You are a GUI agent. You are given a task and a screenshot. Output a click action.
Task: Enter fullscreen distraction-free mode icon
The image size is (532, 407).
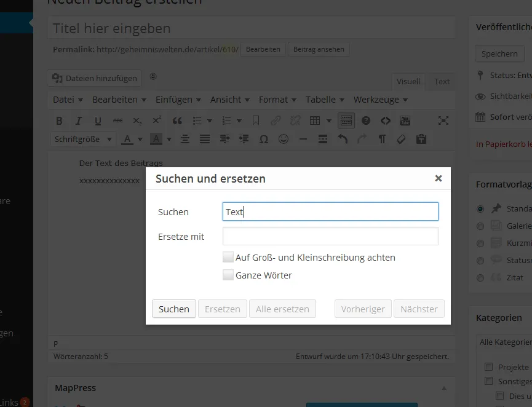point(443,121)
